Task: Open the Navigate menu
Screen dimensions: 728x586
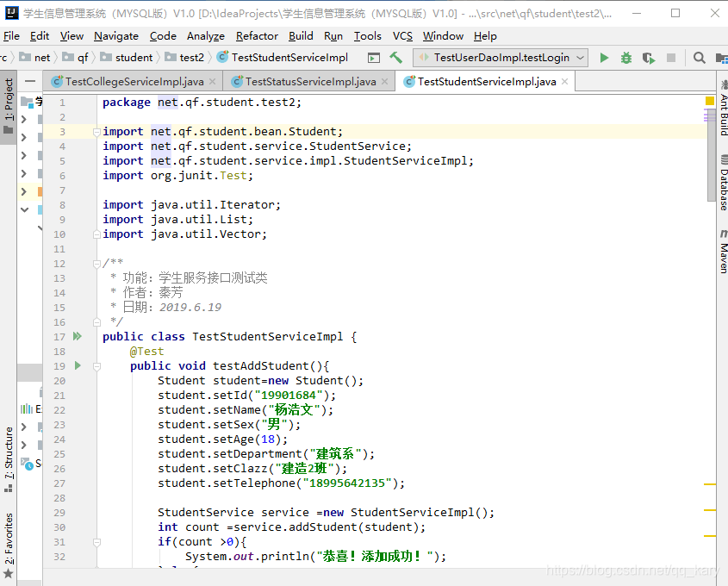Action: tap(116, 35)
